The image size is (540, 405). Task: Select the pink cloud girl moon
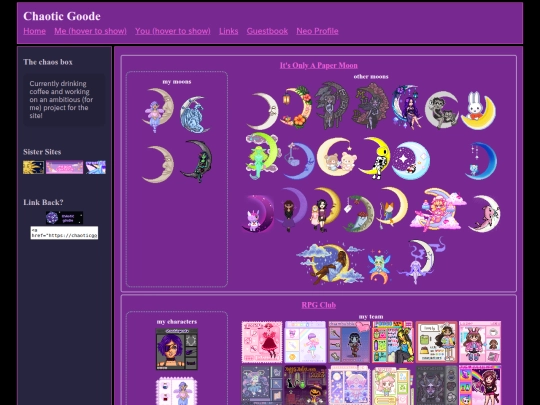(x=438, y=209)
